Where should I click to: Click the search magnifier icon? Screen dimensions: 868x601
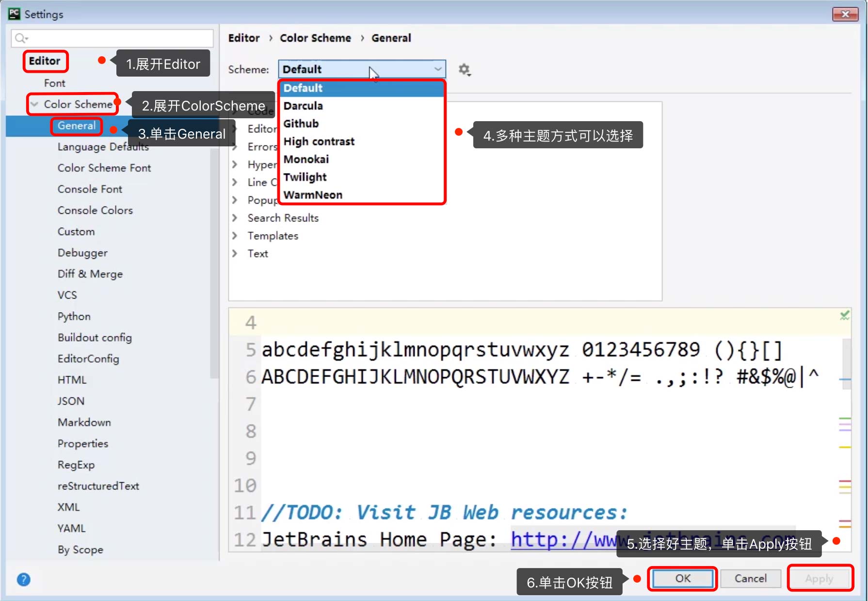[21, 38]
